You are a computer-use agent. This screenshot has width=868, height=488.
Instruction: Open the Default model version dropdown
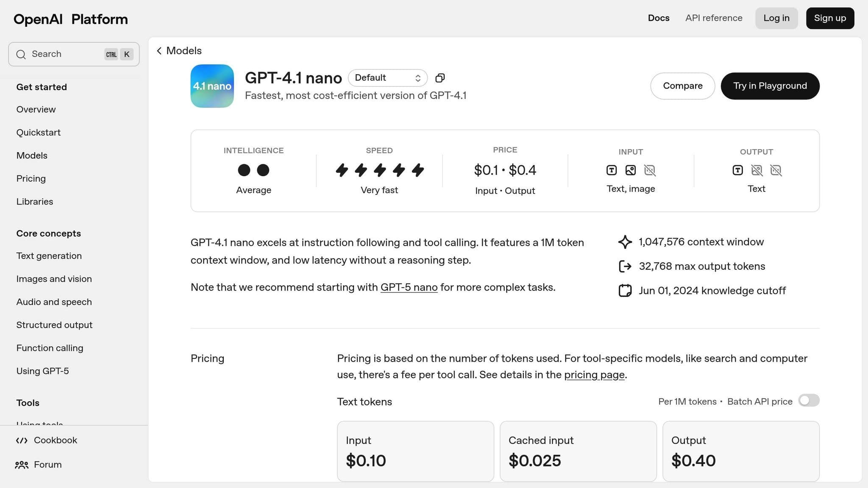tap(387, 78)
